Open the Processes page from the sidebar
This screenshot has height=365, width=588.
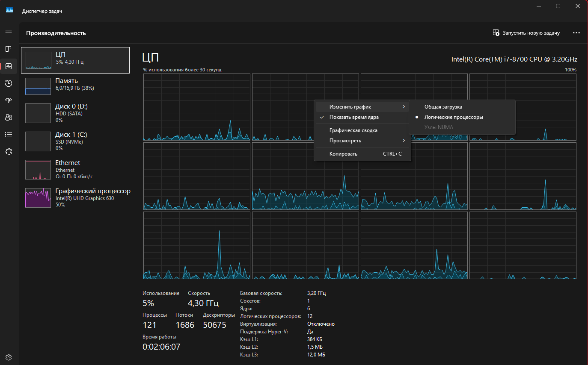click(x=8, y=49)
